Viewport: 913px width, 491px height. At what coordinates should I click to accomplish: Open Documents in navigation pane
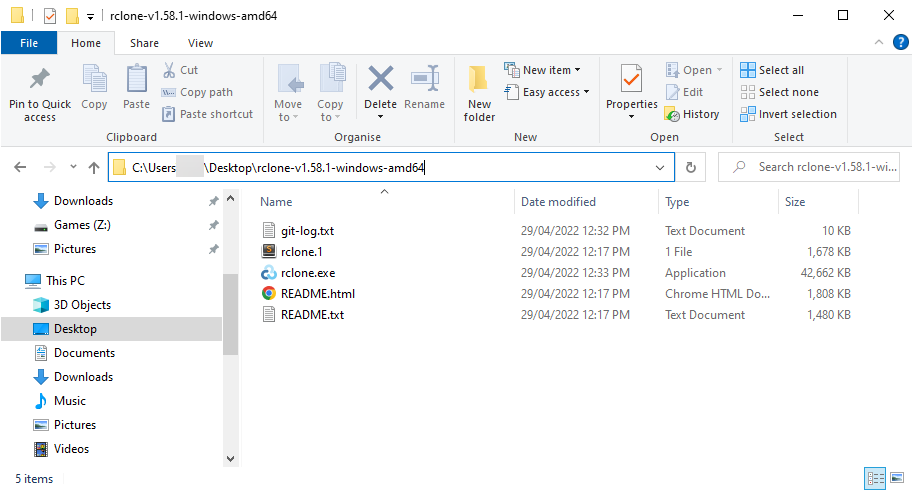click(84, 352)
